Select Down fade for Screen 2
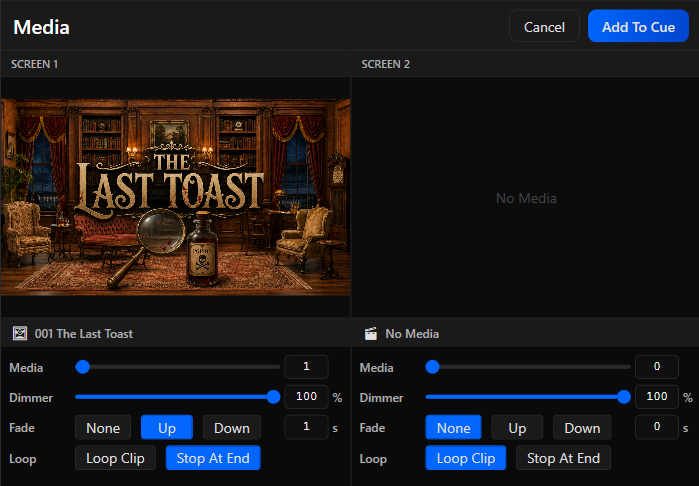Viewport: 699px width, 486px height. coord(582,428)
